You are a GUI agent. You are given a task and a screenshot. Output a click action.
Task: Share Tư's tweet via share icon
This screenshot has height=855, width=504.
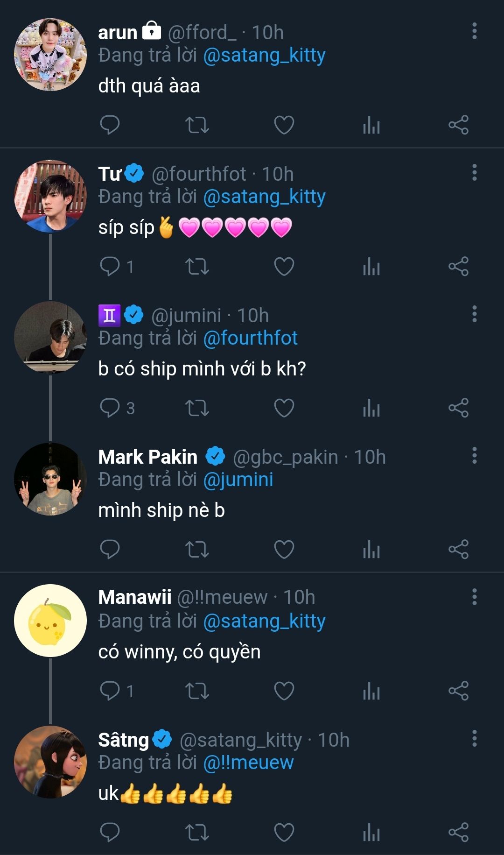[458, 266]
